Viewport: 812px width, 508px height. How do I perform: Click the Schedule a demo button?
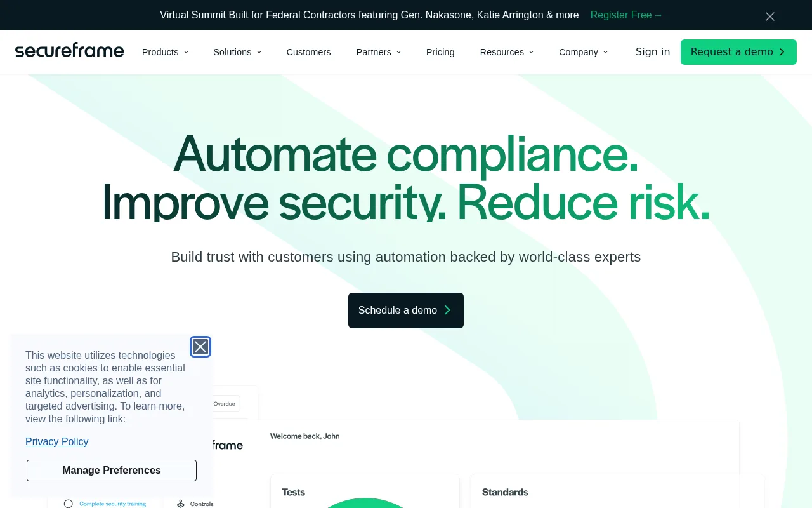click(x=406, y=311)
